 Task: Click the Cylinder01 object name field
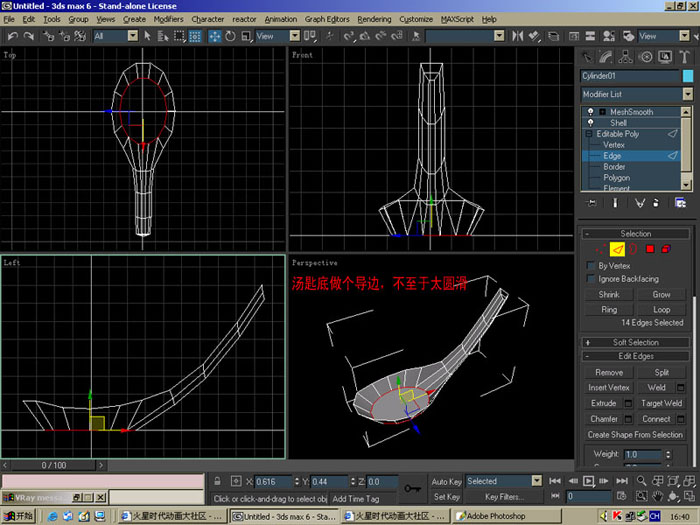pyautogui.click(x=629, y=76)
